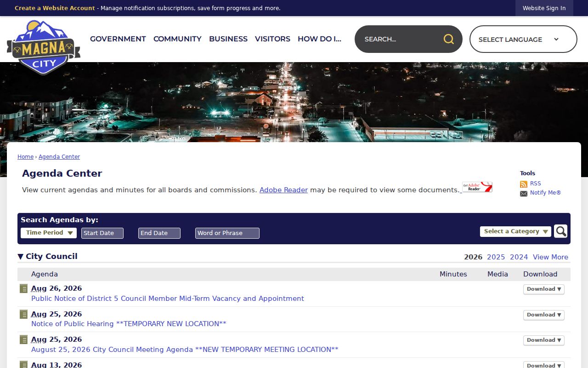Open the Business menu
This screenshot has height=368, width=588.
tap(228, 39)
